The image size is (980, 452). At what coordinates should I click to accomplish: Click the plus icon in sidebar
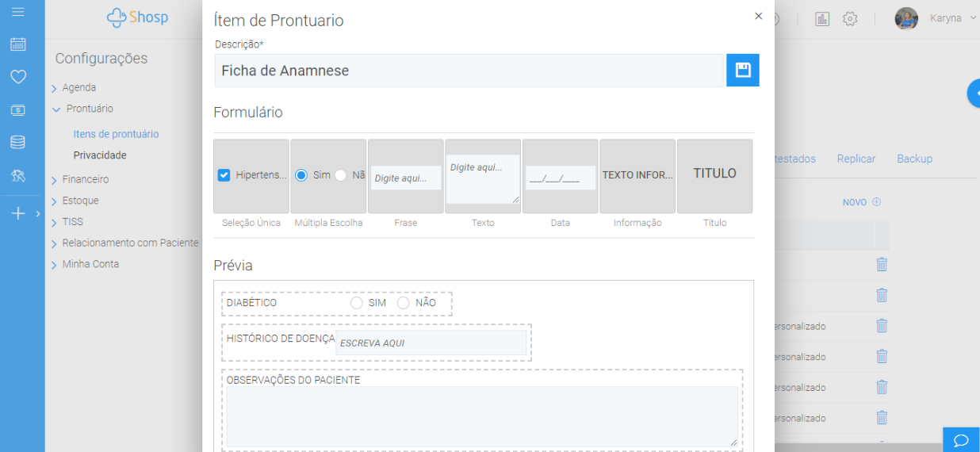(18, 213)
